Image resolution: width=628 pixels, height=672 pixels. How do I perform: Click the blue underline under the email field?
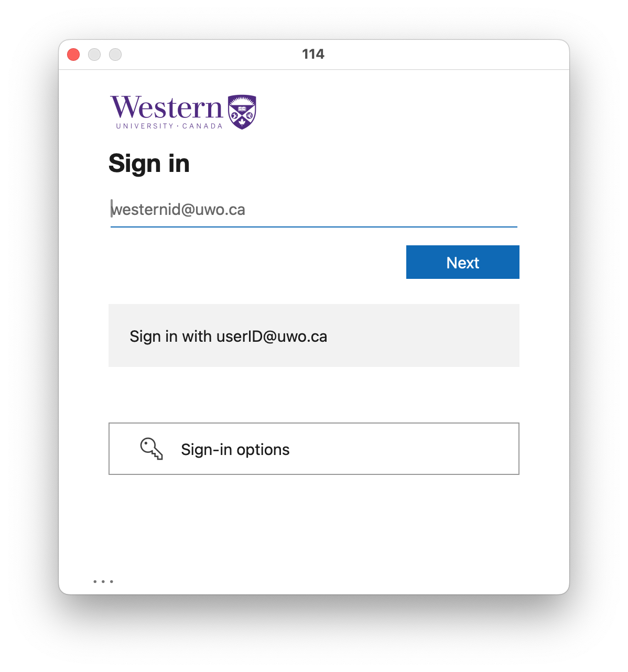pyautogui.click(x=313, y=227)
